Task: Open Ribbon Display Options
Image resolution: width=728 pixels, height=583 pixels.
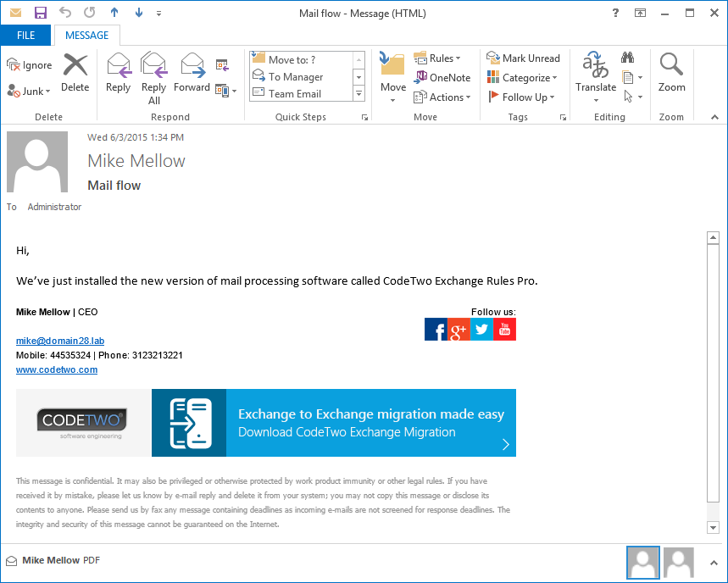Action: pos(640,13)
